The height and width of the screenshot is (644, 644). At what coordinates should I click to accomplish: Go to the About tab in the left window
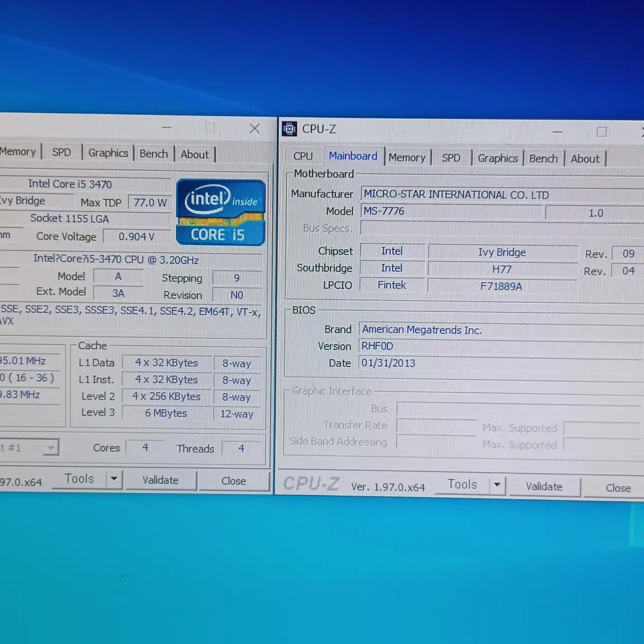pyautogui.click(x=195, y=154)
